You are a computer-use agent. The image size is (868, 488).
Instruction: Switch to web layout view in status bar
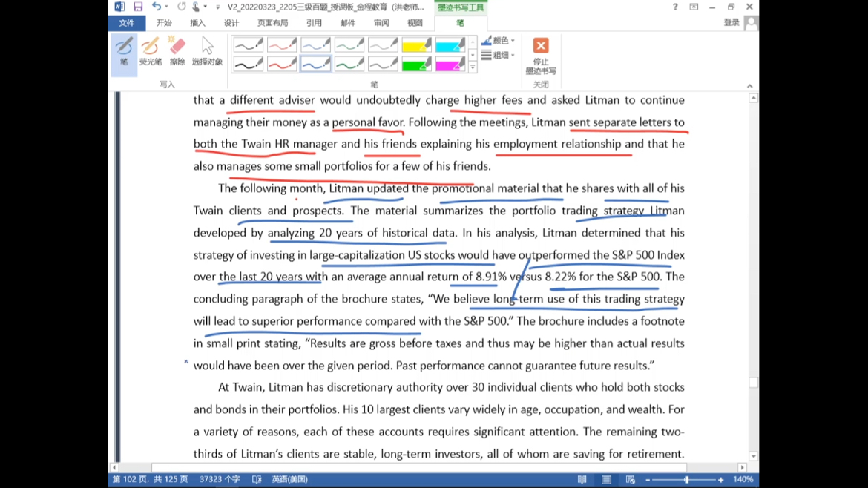pos(630,480)
